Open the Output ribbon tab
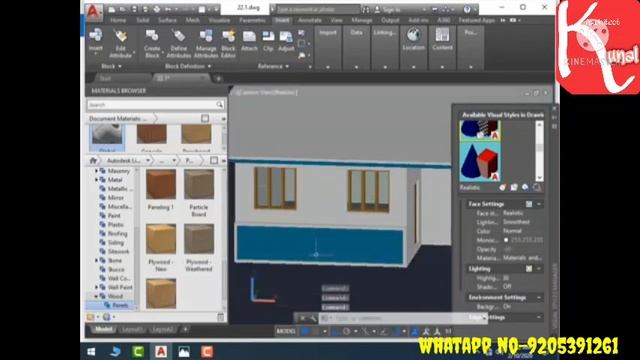 pyautogui.click(x=390, y=20)
